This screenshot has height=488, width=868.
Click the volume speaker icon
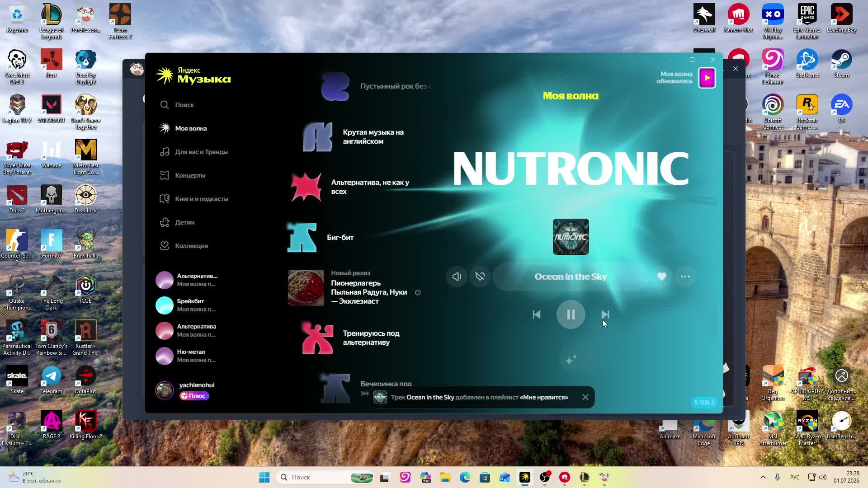(457, 277)
